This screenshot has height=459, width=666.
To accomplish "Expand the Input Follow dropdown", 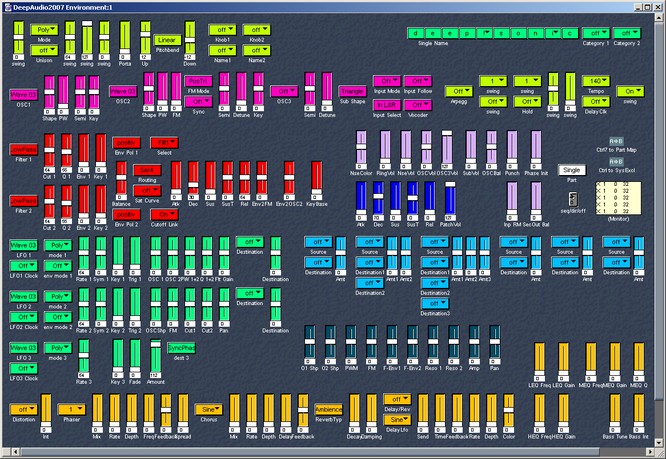I will [x=418, y=81].
